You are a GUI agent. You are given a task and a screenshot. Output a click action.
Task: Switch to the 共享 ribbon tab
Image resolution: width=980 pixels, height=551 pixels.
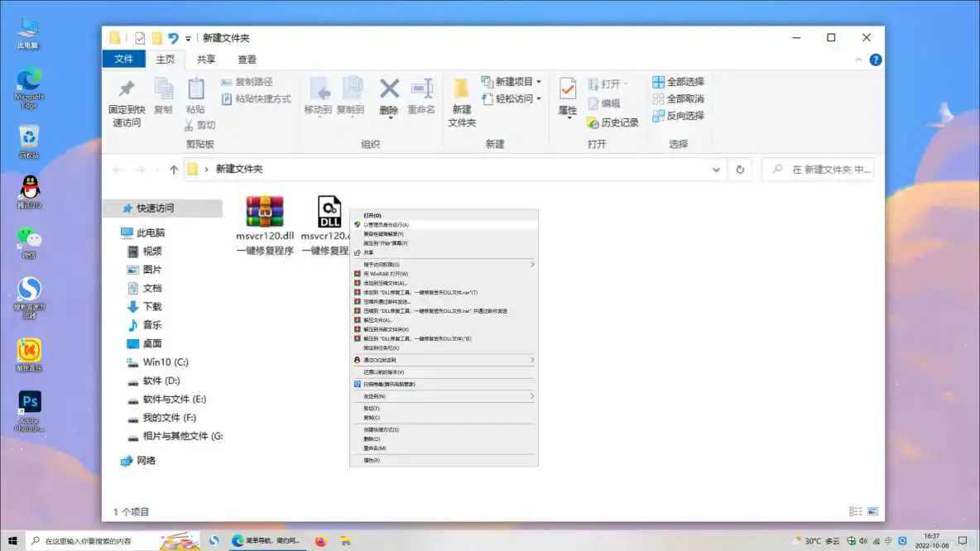point(205,59)
